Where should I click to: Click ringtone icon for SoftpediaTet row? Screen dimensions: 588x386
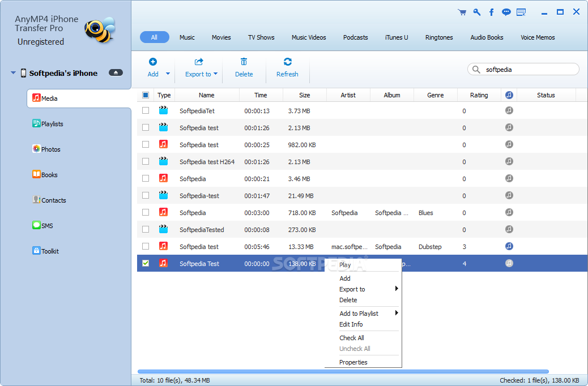509,110
